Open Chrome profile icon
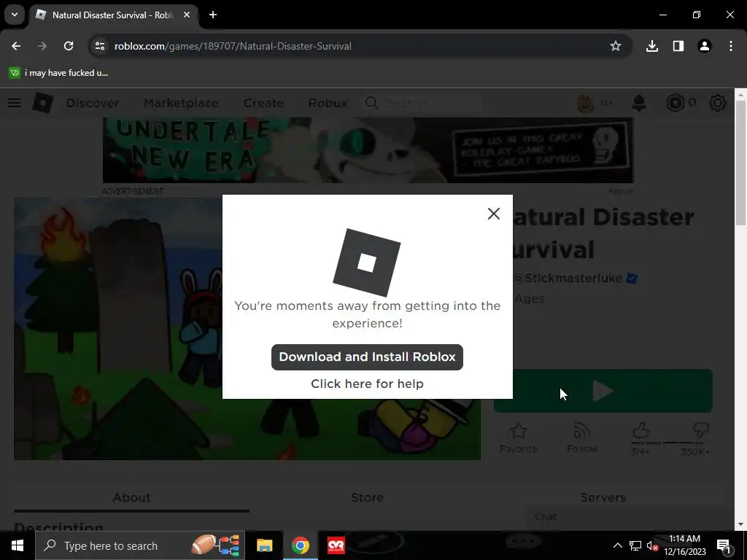 704,46
